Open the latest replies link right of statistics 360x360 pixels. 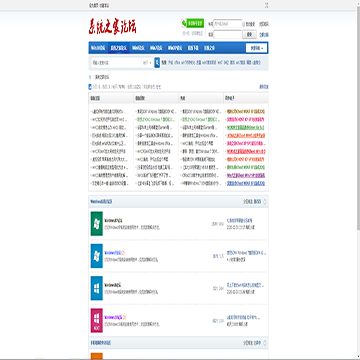tap(264, 87)
